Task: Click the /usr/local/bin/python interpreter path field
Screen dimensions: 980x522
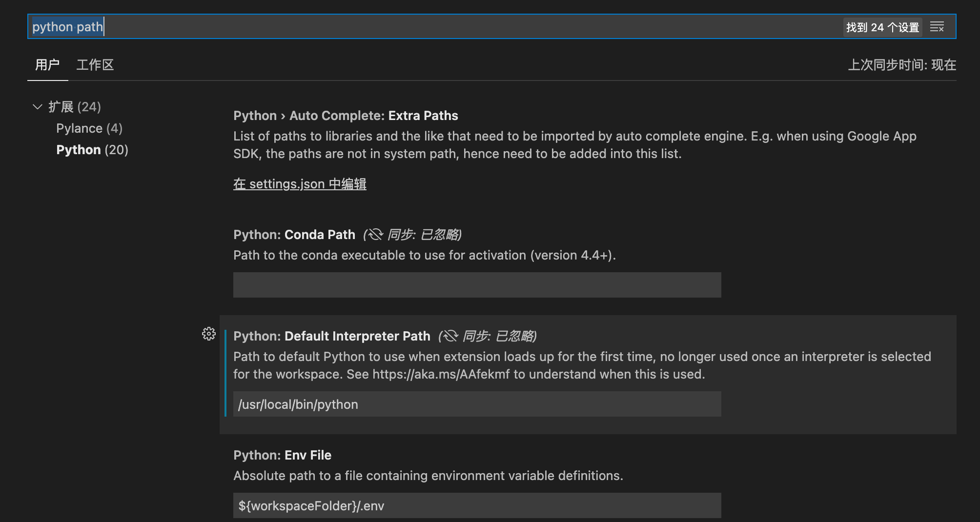Action: 477,404
